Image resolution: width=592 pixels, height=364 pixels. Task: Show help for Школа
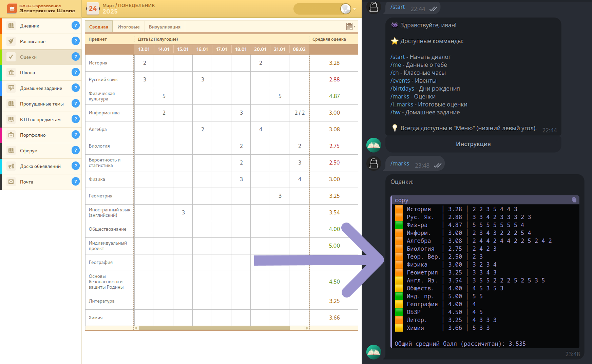pyautogui.click(x=76, y=72)
